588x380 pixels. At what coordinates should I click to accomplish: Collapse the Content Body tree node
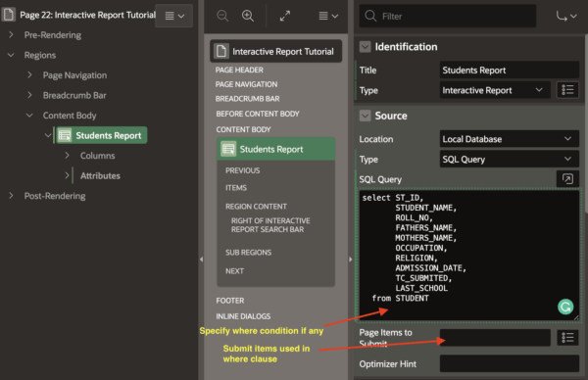point(29,116)
